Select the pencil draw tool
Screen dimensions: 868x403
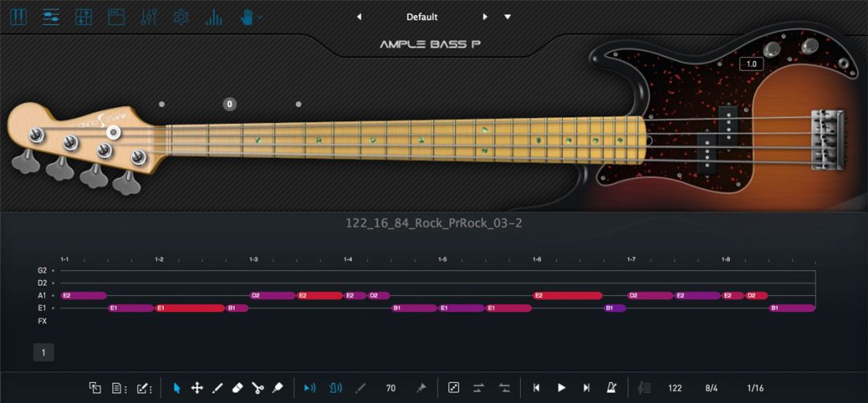[x=217, y=388]
